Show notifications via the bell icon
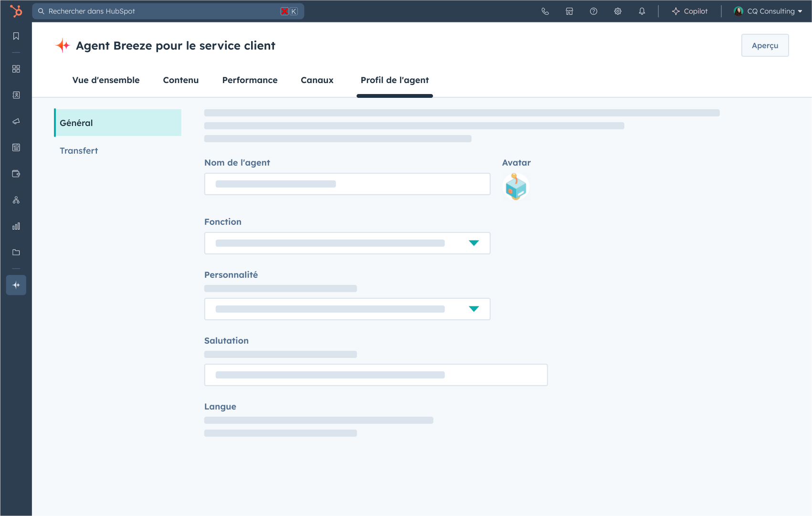The width and height of the screenshot is (812, 516). click(x=642, y=11)
